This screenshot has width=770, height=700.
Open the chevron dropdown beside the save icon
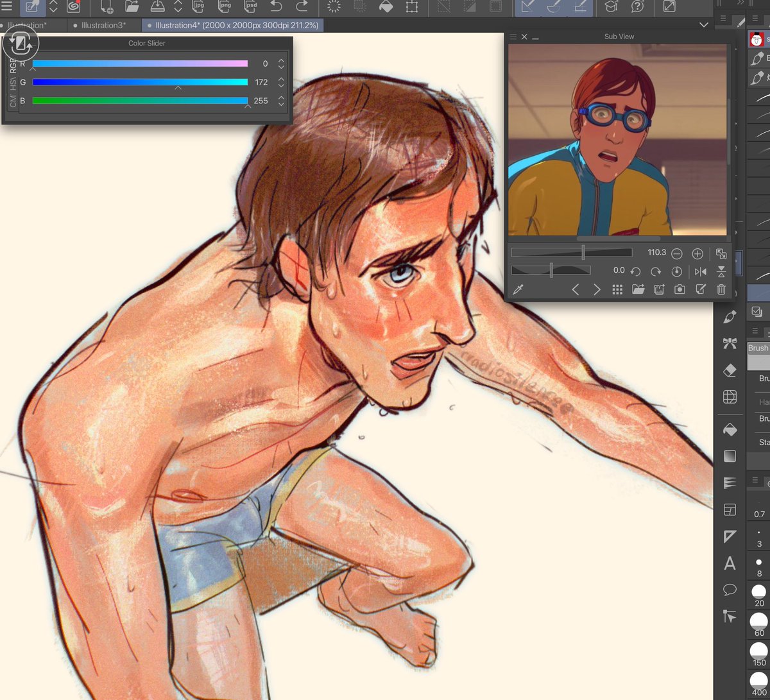tap(178, 9)
